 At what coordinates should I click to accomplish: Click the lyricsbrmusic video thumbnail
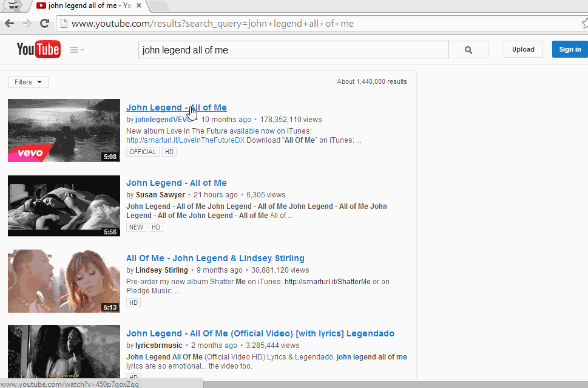tap(64, 352)
